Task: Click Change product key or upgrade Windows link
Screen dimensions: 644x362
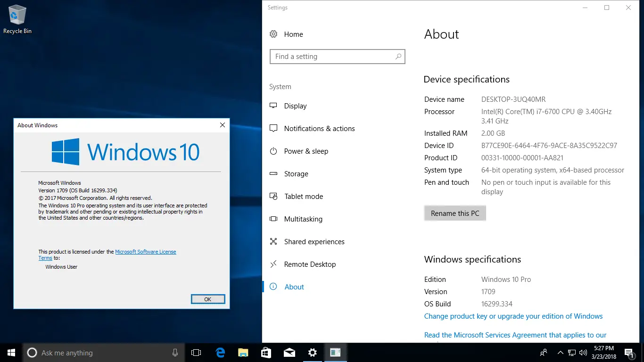Action: [x=513, y=316]
